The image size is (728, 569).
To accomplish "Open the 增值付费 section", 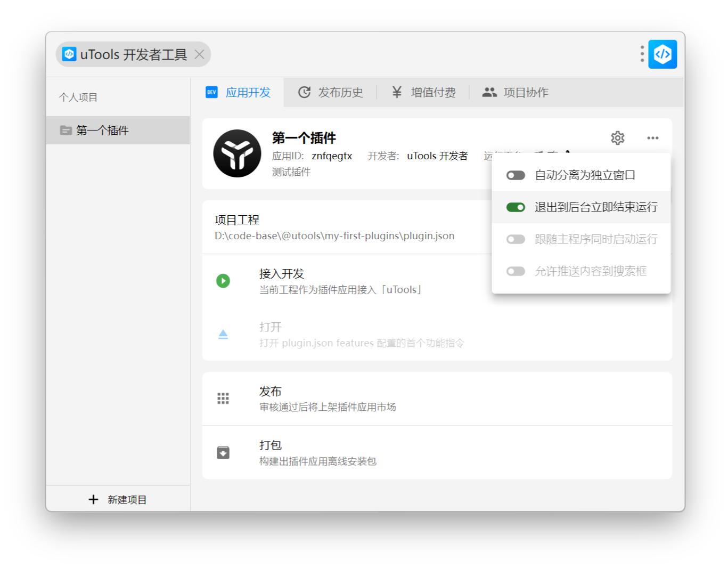I will click(x=424, y=92).
